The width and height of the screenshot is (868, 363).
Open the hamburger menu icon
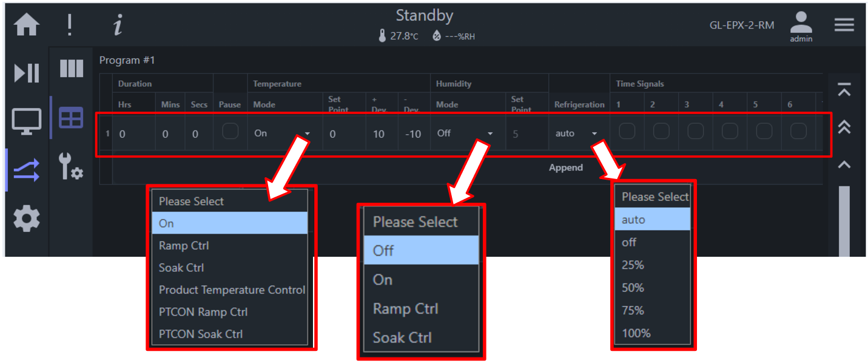coord(844,25)
